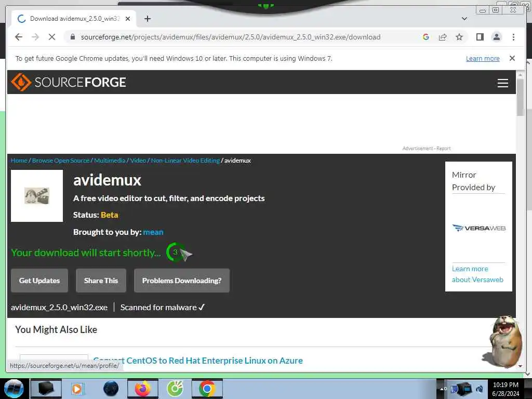
Task: Open the Chrome three-dot menu
Action: pyautogui.click(x=513, y=37)
